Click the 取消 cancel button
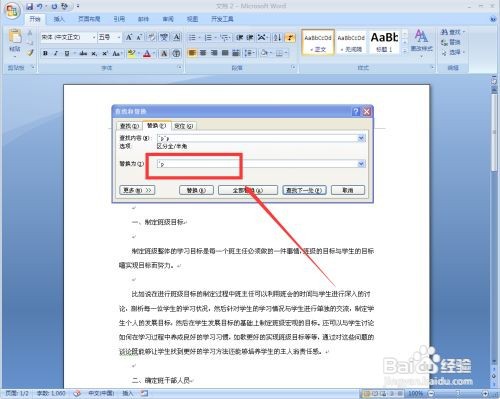The height and width of the screenshot is (399, 500). tap(348, 190)
